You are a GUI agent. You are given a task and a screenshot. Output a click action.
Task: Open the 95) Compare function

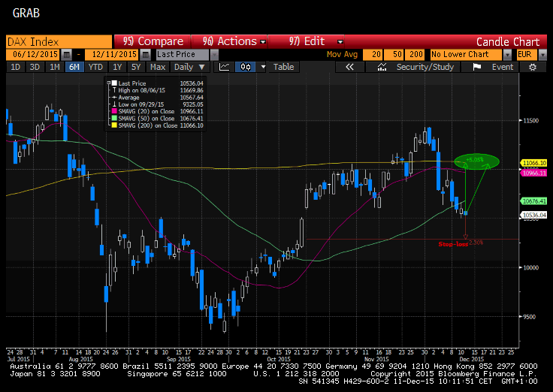pyautogui.click(x=153, y=41)
